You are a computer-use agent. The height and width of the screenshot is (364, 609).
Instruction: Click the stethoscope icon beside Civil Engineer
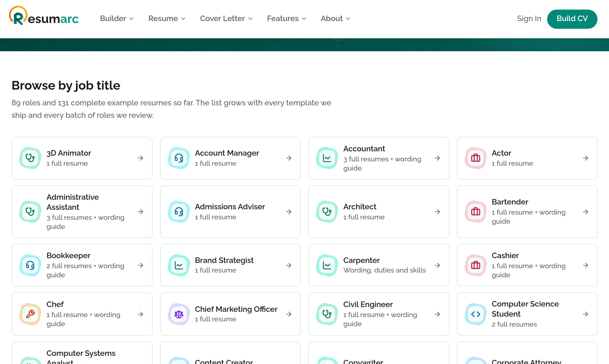pos(327,314)
